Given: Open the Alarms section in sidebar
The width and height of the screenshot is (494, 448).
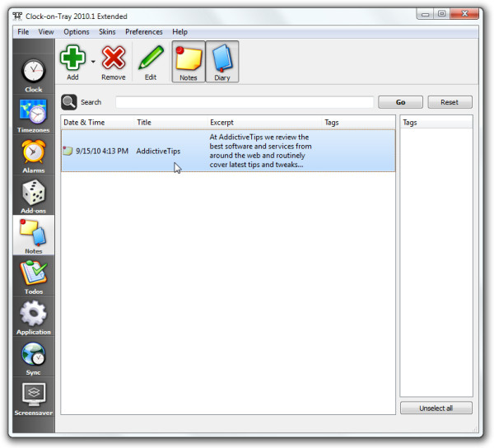Looking at the screenshot, I should [x=34, y=156].
